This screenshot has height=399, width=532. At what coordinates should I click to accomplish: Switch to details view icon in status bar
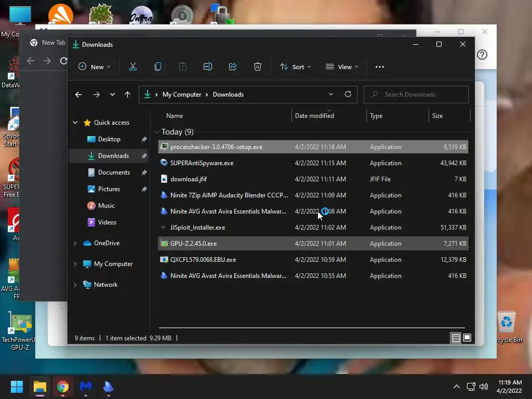456,338
